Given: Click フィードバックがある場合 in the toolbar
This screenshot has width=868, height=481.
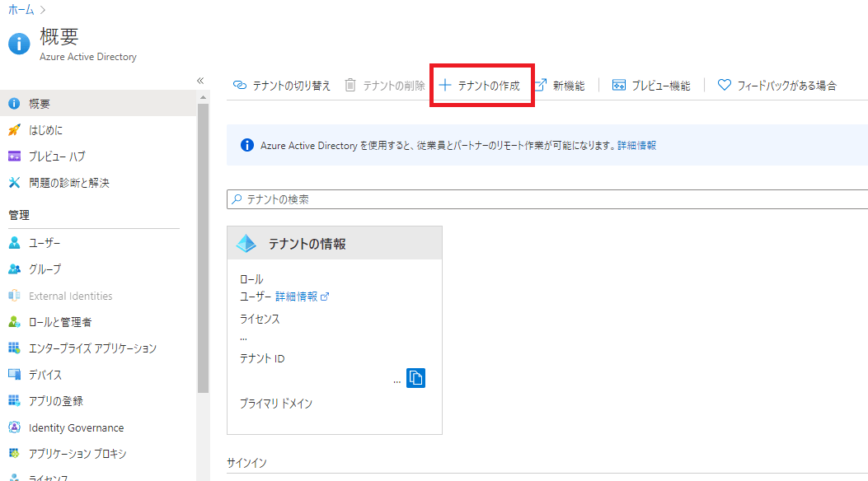Looking at the screenshot, I should pos(777,85).
